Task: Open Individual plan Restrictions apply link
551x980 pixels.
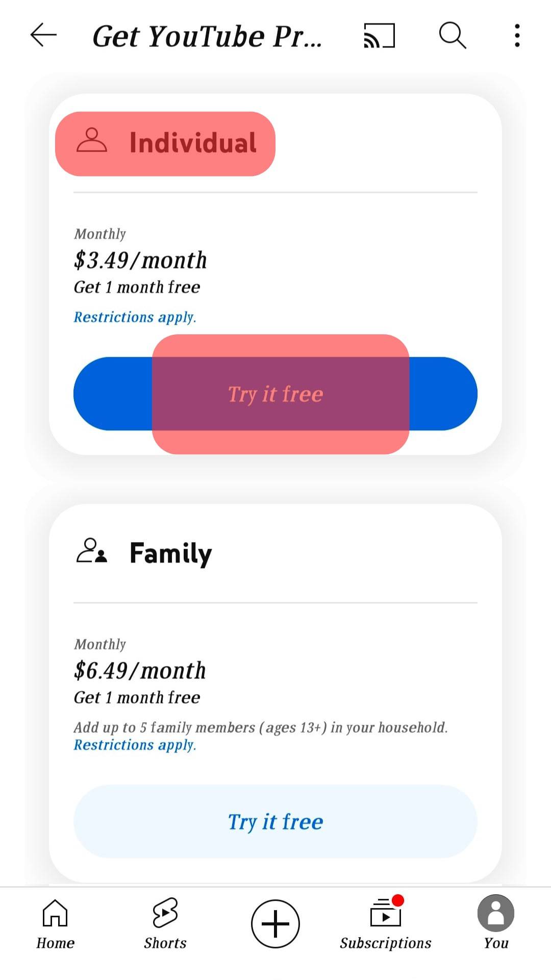Action: click(x=135, y=317)
